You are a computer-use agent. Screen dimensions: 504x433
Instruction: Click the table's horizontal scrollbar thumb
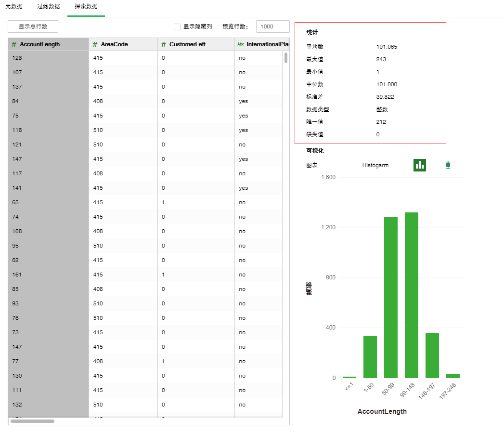pyautogui.click(x=32, y=421)
